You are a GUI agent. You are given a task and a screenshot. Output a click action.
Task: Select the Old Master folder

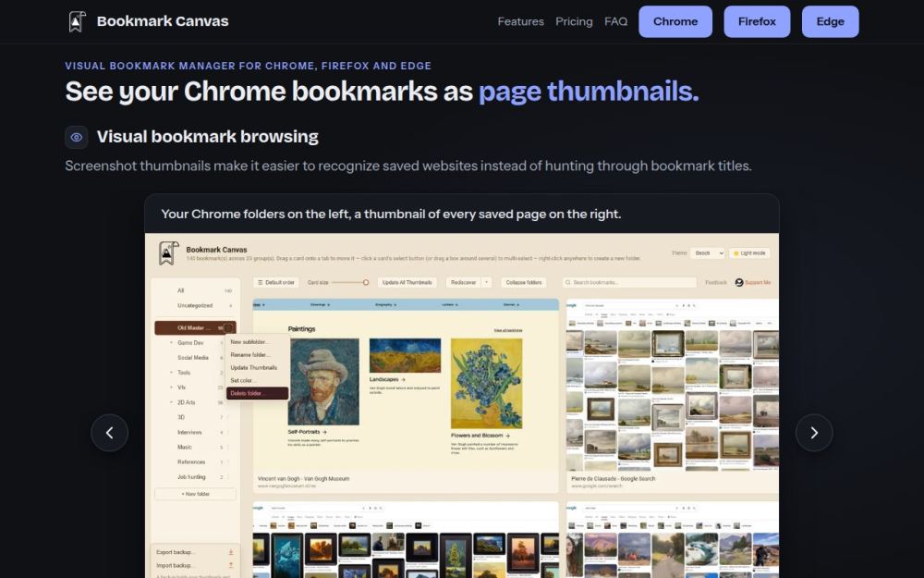pos(195,328)
